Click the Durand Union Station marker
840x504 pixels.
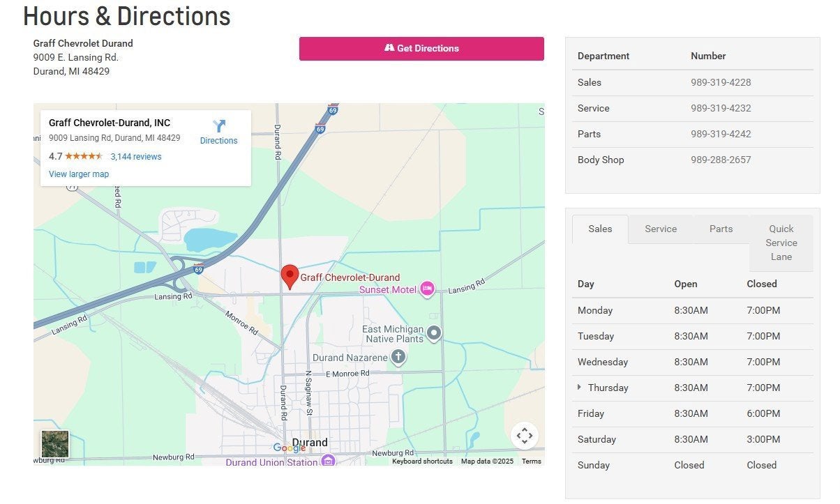point(328,461)
